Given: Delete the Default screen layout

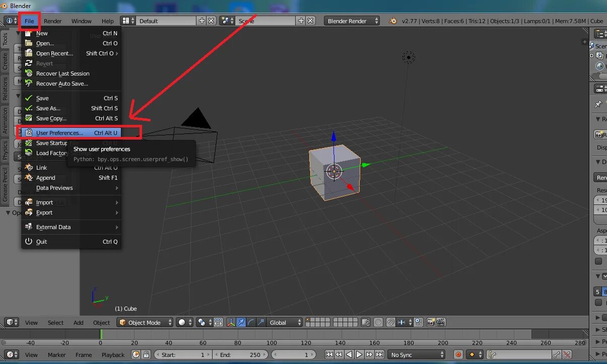Looking at the screenshot, I should point(211,21).
